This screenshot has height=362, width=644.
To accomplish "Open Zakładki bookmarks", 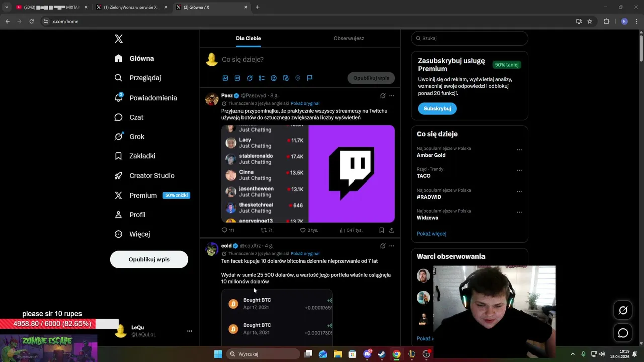I will click(x=135, y=156).
